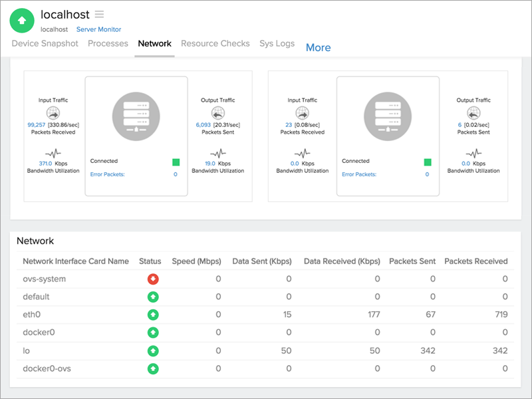Click the red down status icon for ovs-system
This screenshot has width=532, height=399.
(x=153, y=279)
